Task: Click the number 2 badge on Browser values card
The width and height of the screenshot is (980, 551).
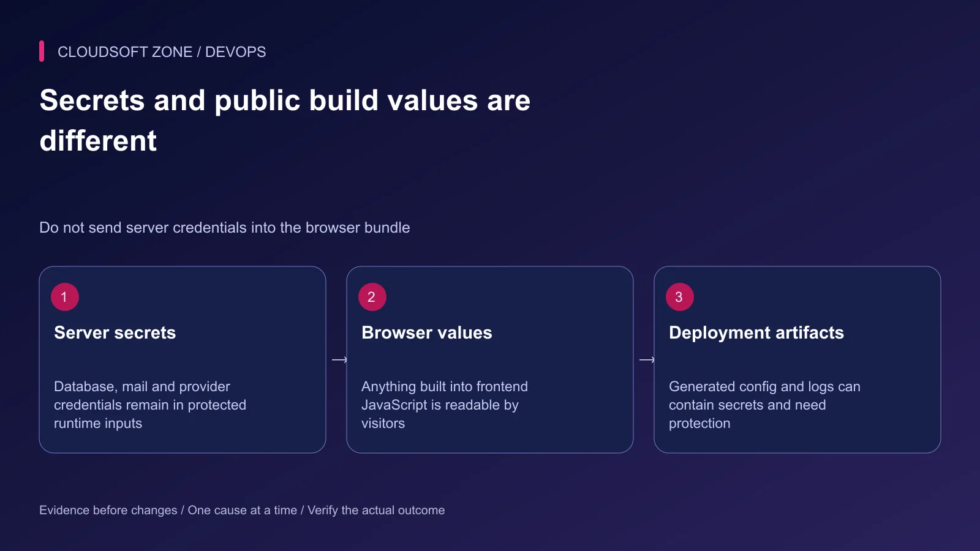Action: [x=372, y=297]
